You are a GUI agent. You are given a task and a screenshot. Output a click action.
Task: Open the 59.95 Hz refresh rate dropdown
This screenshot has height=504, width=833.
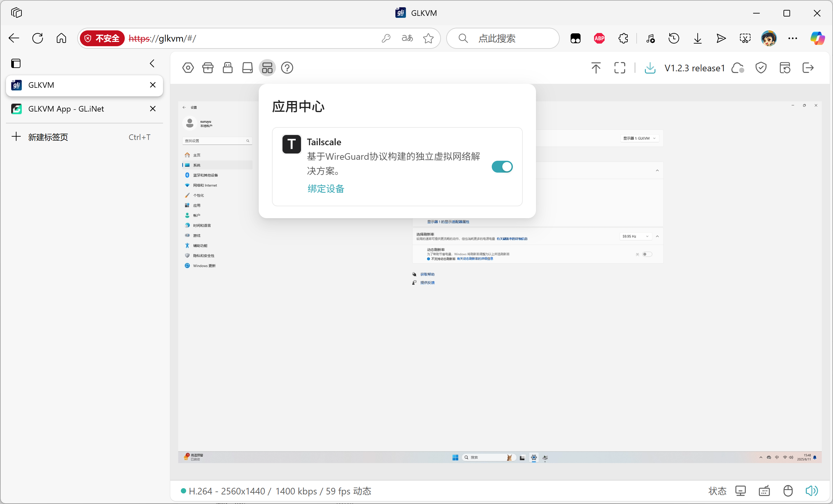635,236
